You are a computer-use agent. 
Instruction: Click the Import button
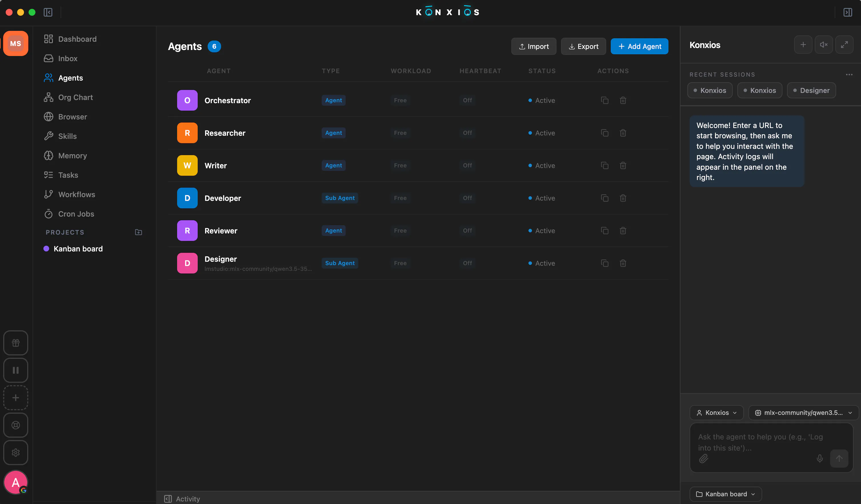click(x=534, y=46)
